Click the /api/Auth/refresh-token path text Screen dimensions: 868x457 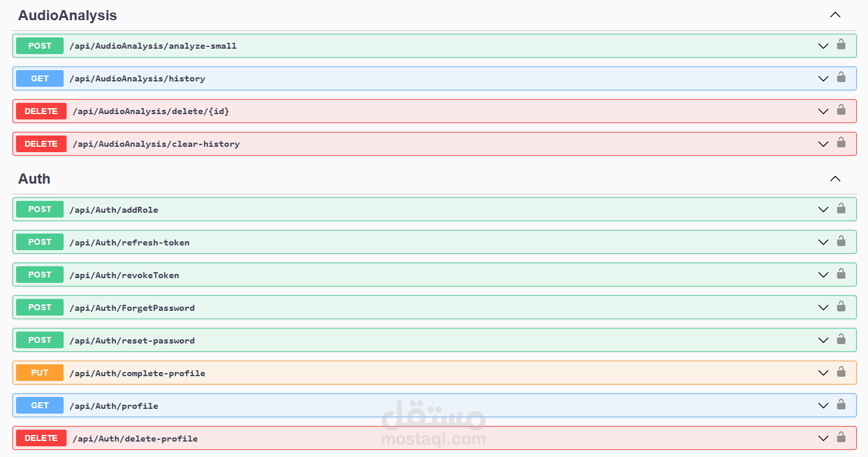pyautogui.click(x=130, y=242)
